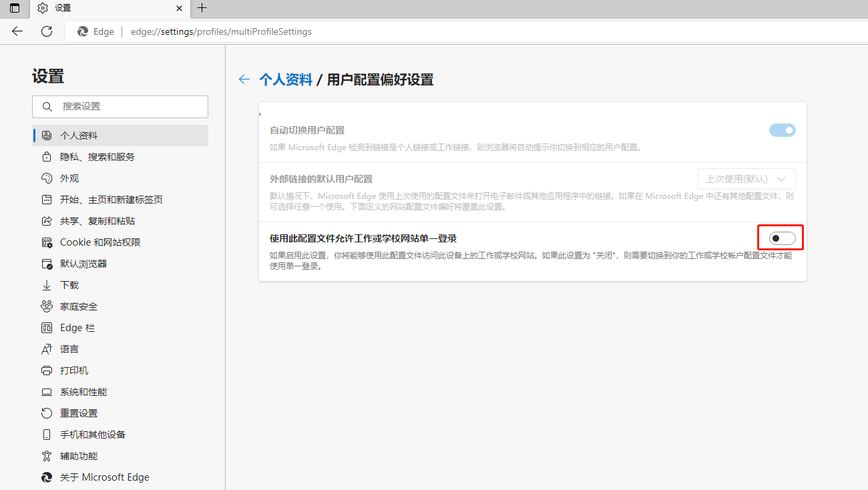Click the 重置设置 reset icon

pyautogui.click(x=47, y=413)
